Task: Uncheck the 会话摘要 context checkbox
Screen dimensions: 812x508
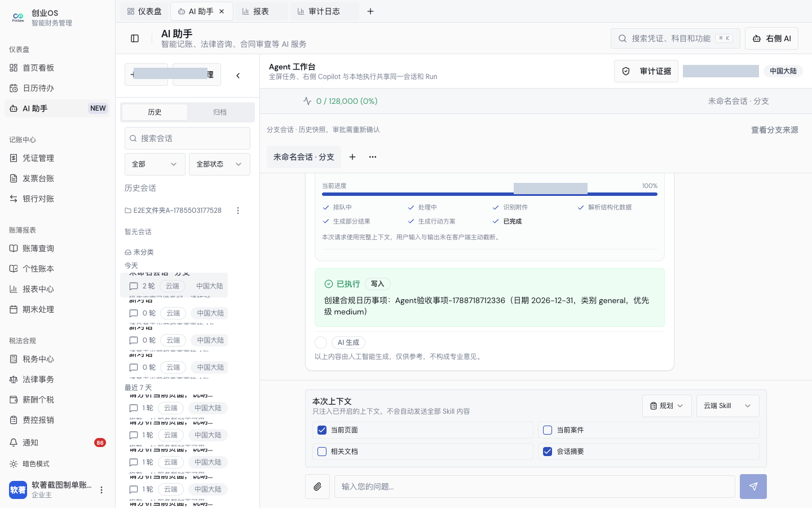Action: pyautogui.click(x=548, y=452)
